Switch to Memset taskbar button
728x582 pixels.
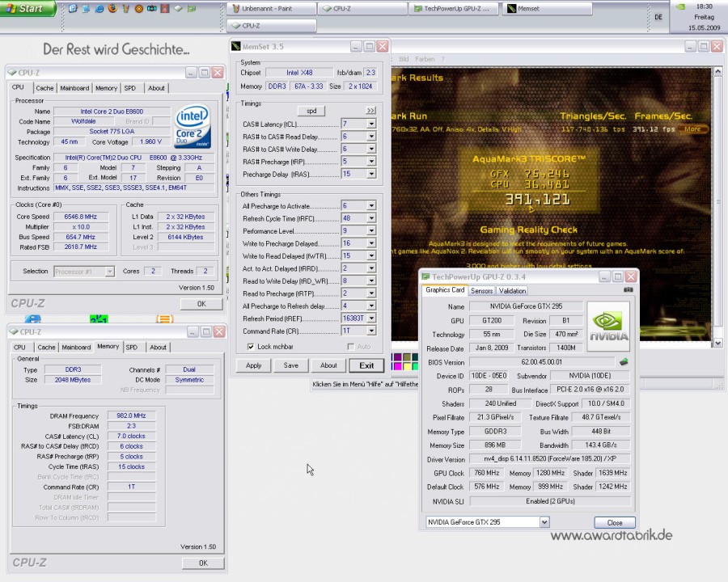[548, 8]
